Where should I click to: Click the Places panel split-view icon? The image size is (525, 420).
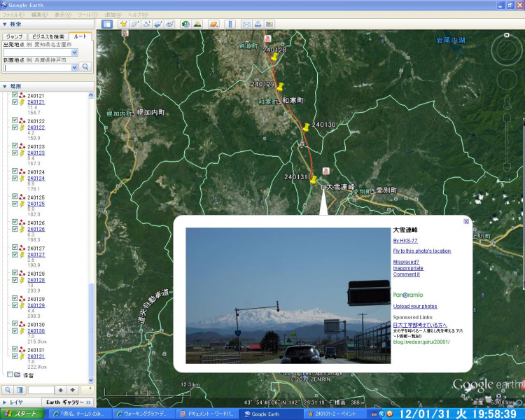[20, 390]
